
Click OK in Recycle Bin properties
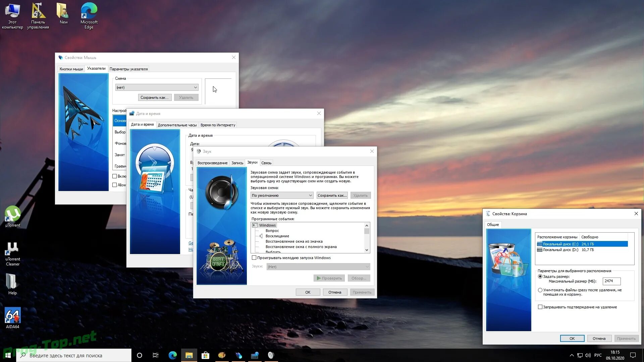pos(572,339)
